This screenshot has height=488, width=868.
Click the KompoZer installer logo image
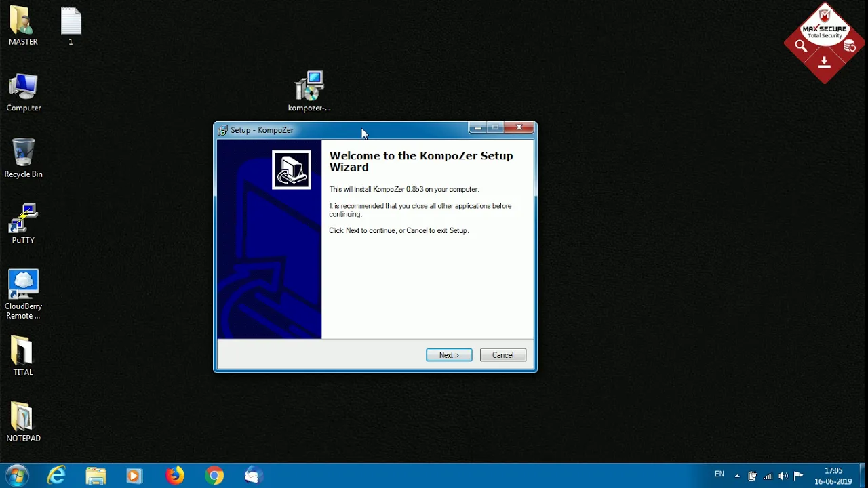(292, 170)
